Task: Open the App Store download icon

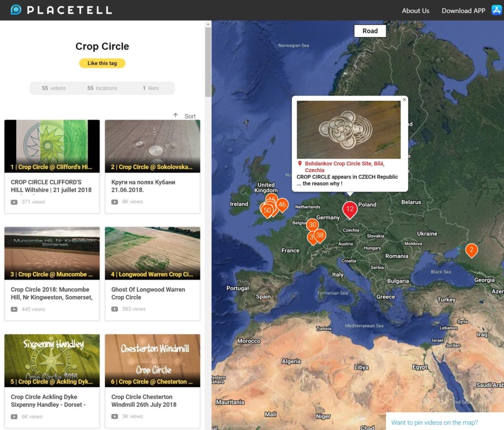Action: [496, 9]
